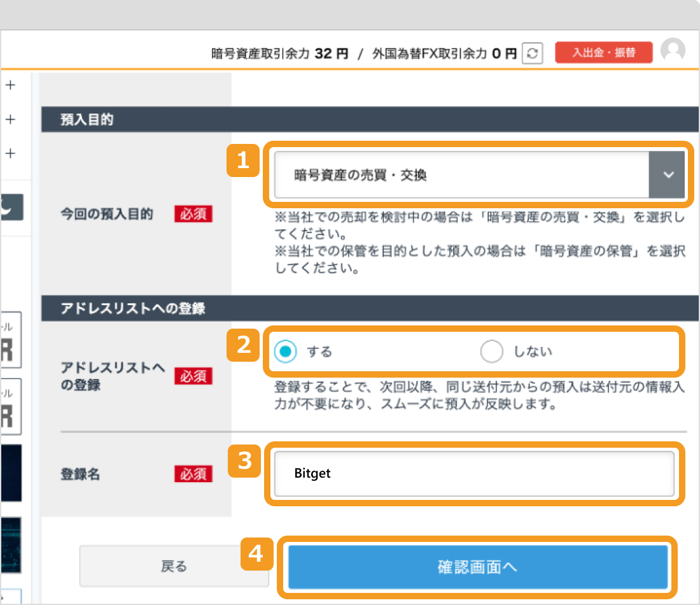Refresh the trading power balances
The width and height of the screenshot is (700, 605).
coord(533,53)
